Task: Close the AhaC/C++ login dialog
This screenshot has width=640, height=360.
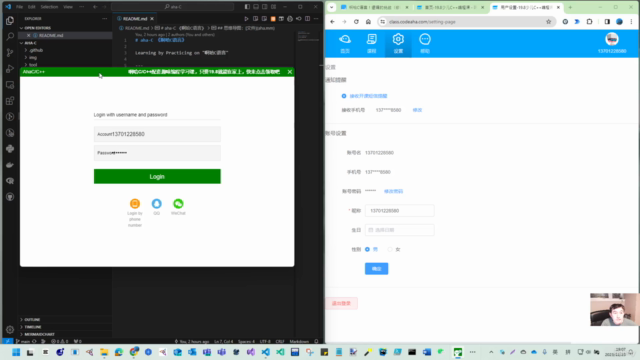Action: (289, 72)
